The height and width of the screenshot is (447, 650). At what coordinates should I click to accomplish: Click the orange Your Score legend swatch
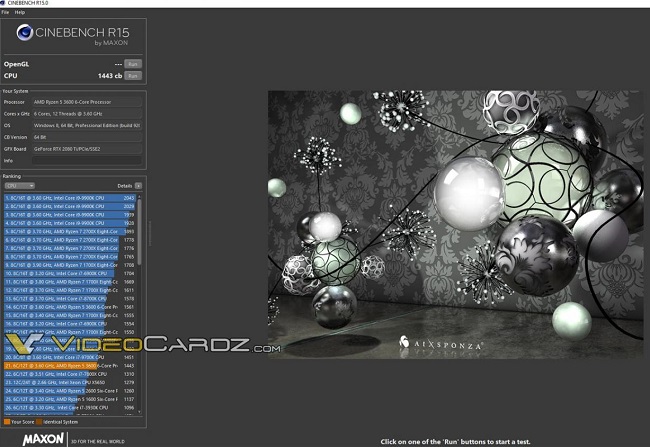(7, 422)
